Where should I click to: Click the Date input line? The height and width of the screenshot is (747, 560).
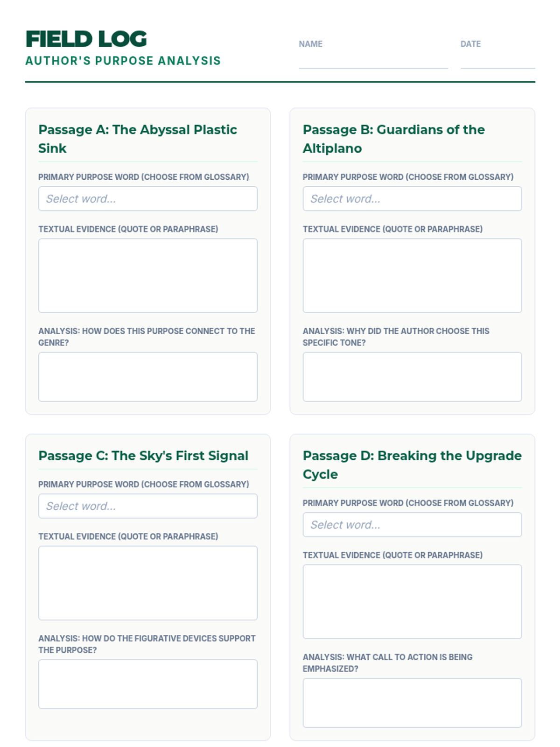pyautogui.click(x=497, y=61)
